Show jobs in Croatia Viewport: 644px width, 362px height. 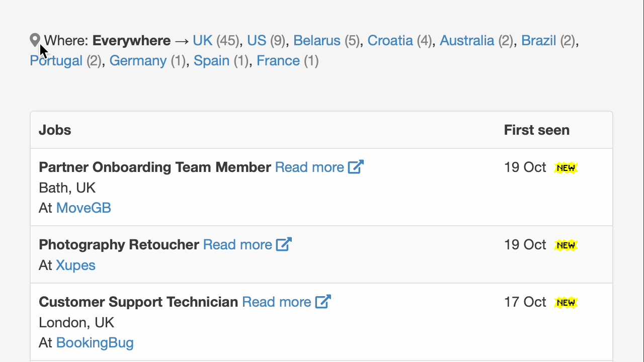[x=390, y=40]
